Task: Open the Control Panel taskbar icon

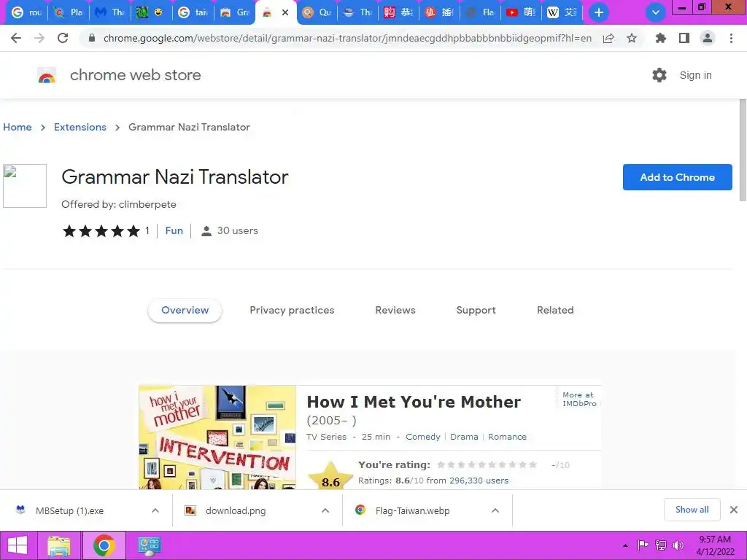Action: (x=149, y=545)
